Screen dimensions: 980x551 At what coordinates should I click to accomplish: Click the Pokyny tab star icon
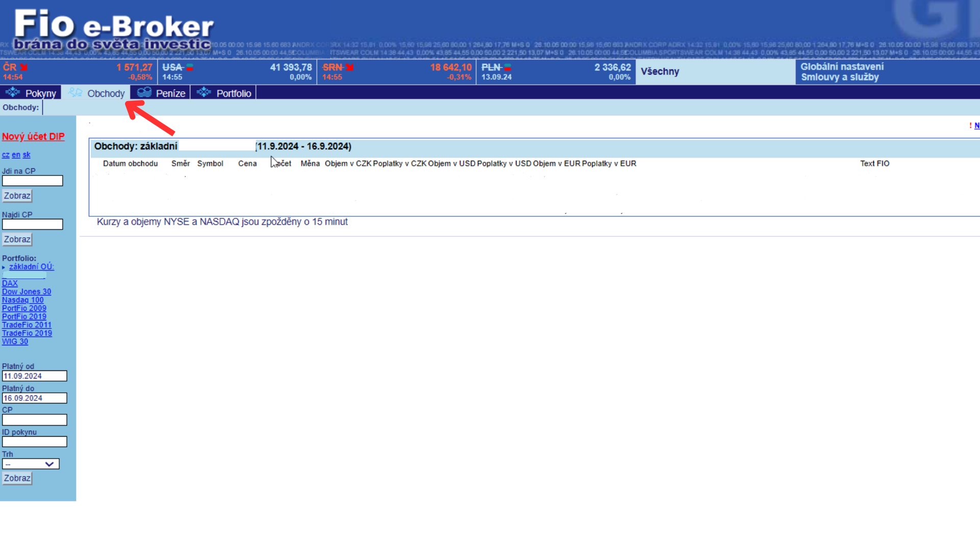(12, 92)
